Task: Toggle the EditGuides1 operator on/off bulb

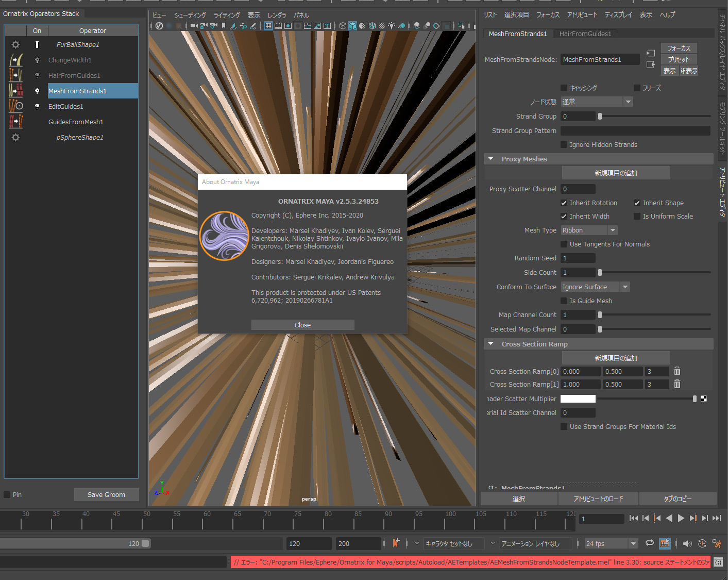Action: 37,107
